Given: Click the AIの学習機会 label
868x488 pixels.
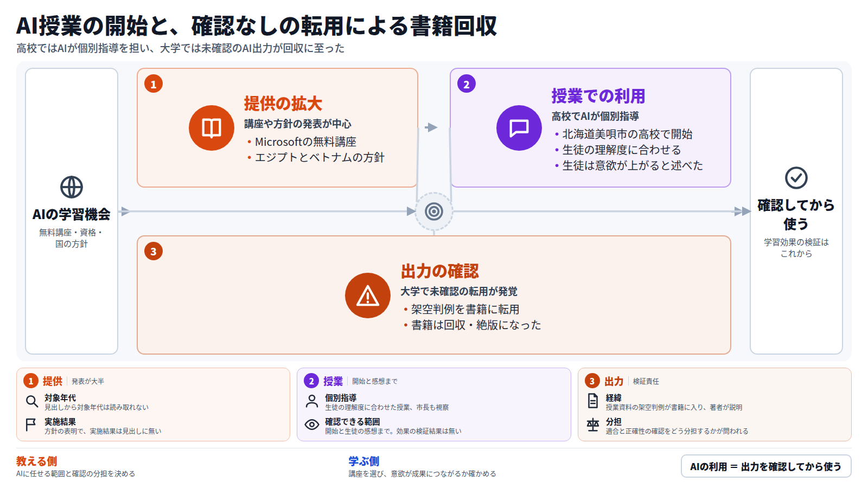Looking at the screenshot, I should 72,214.
